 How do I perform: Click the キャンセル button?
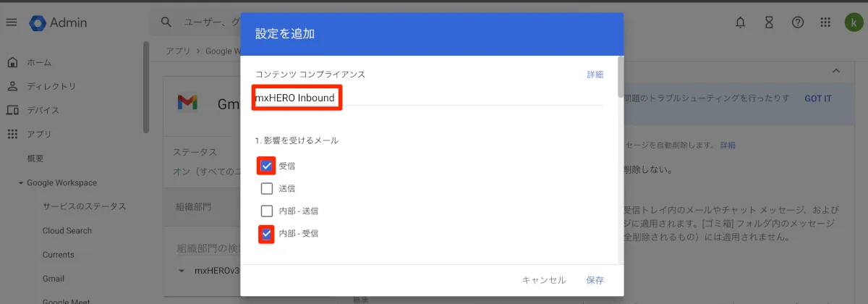[544, 280]
